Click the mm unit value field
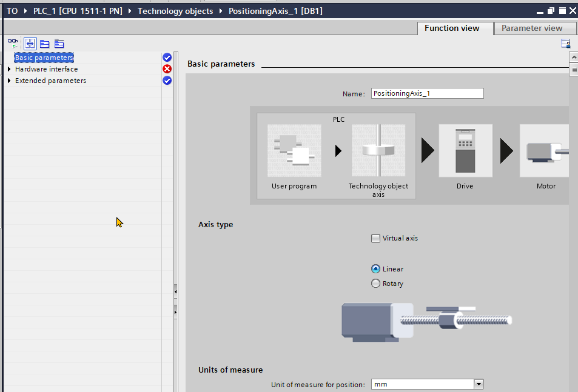 423,384
